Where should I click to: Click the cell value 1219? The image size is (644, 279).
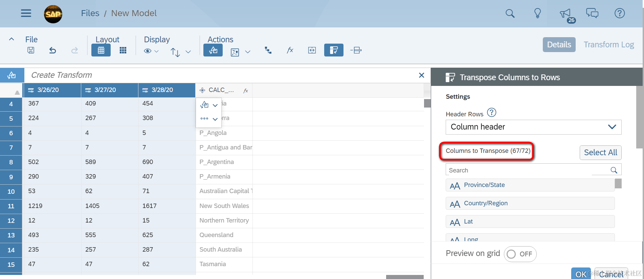point(52,206)
